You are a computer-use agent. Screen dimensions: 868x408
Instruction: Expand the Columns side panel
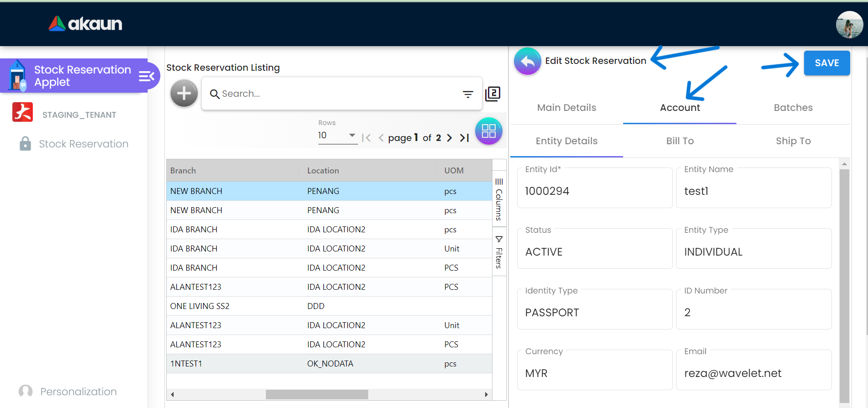click(x=499, y=199)
